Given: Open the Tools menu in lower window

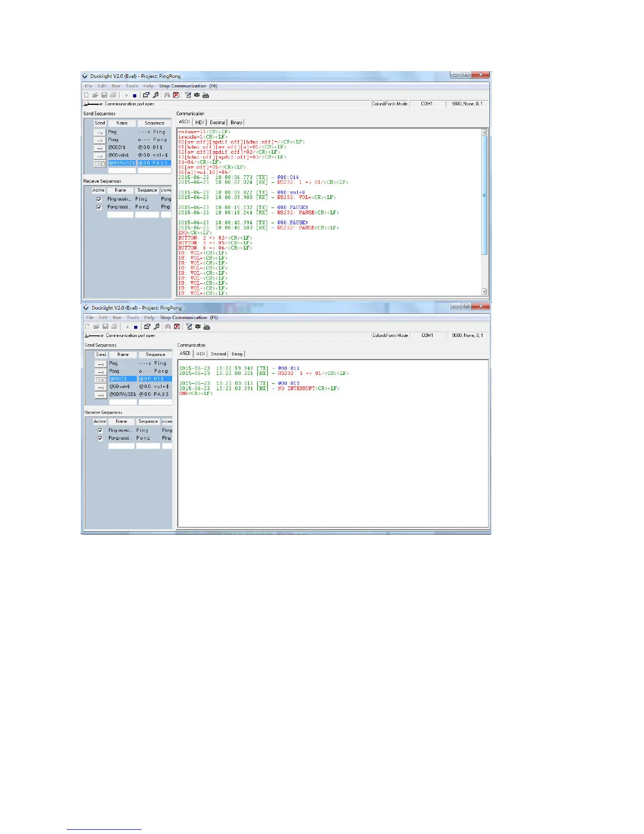Looking at the screenshot, I should tap(133, 317).
